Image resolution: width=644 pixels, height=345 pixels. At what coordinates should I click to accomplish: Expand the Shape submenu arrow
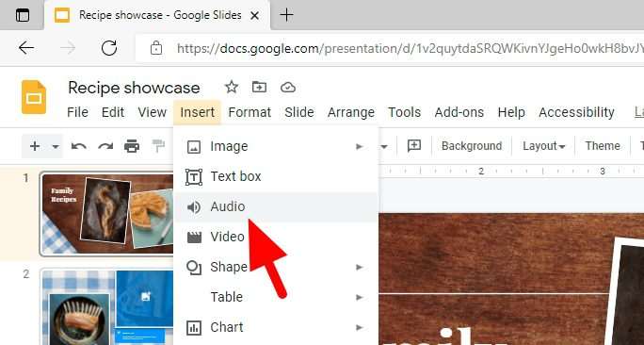click(360, 268)
